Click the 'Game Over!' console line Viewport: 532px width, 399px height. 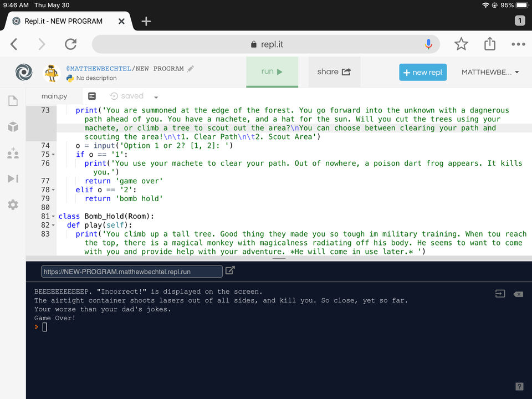(x=55, y=318)
